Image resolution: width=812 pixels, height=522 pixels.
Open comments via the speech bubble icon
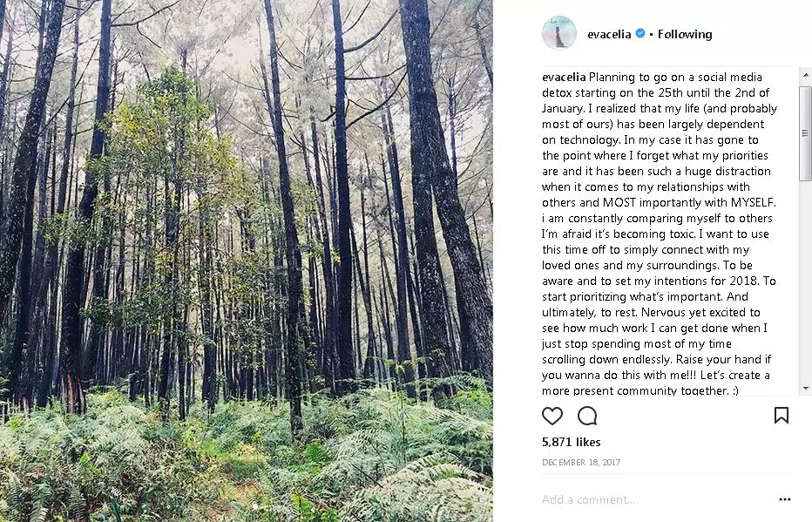586,417
